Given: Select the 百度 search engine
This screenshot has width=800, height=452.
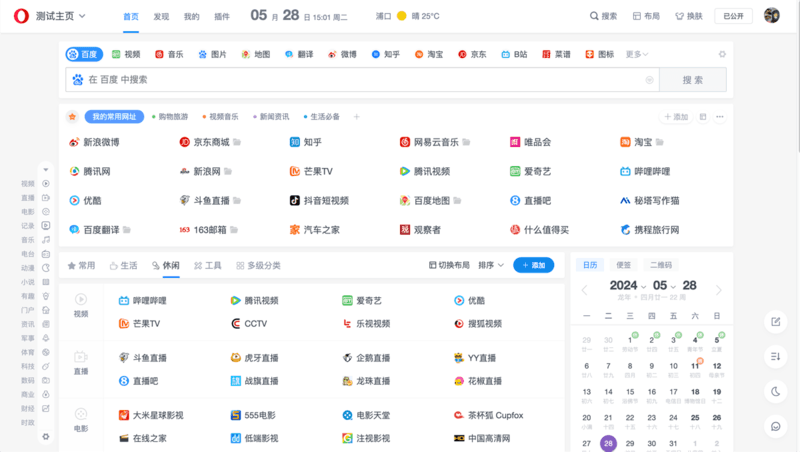Looking at the screenshot, I should click(84, 54).
